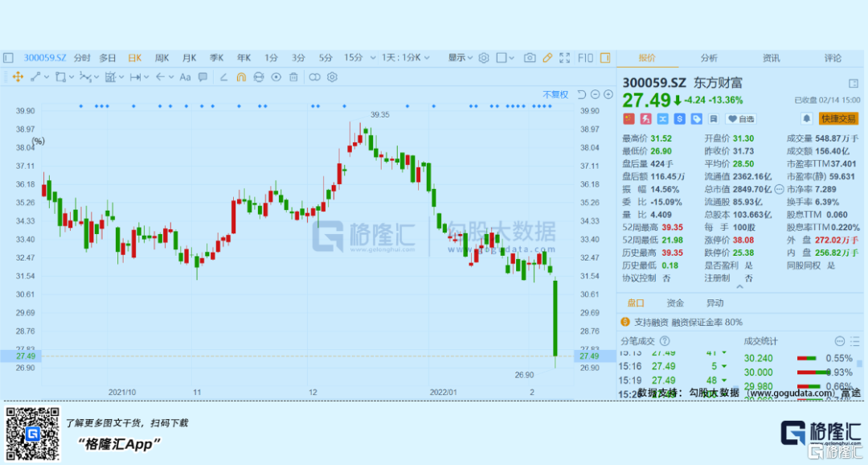Add stock to watchlist via 自选
Viewport: 868px width, 465px height.
point(741,118)
